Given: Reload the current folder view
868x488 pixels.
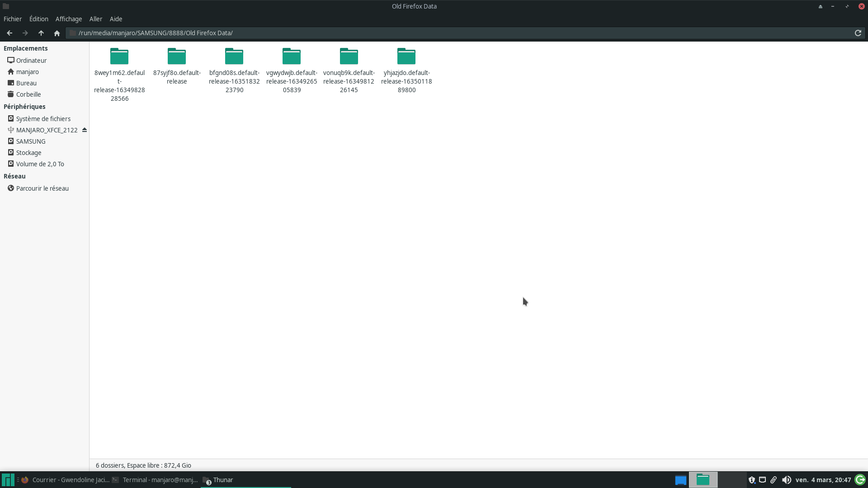Looking at the screenshot, I should [858, 33].
